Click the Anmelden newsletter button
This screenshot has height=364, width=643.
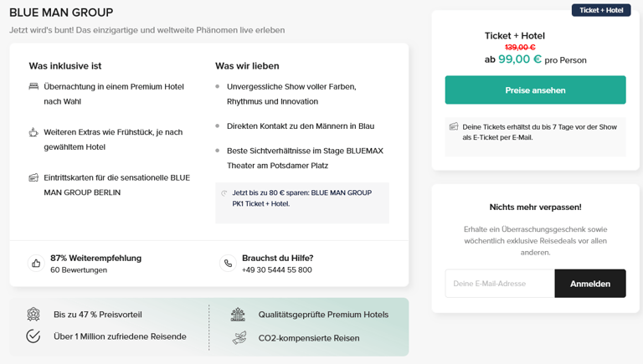590,283
